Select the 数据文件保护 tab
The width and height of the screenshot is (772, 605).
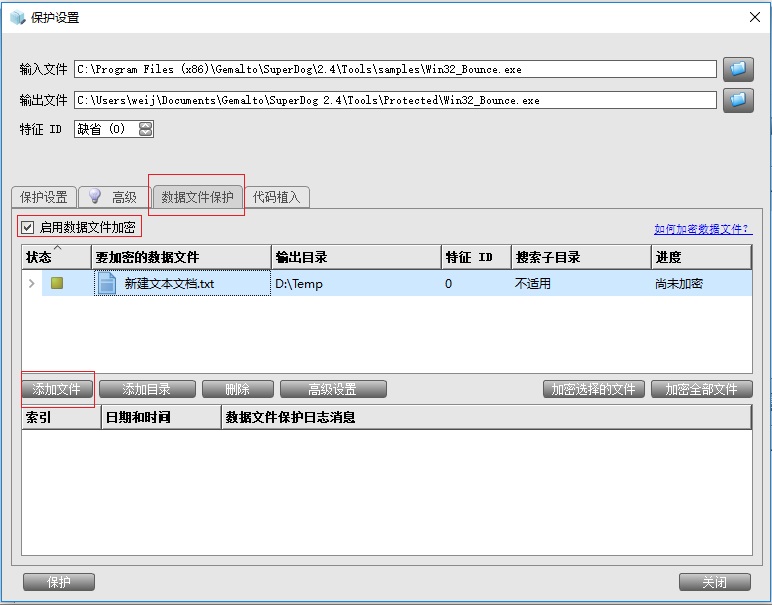197,197
